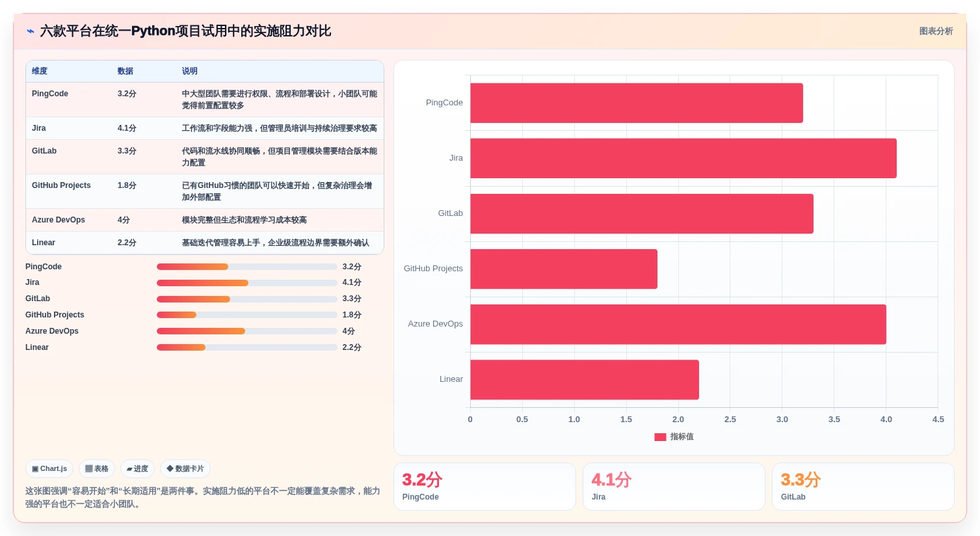980x536 pixels.
Task: Click the Linear progress bar
Action: 247,347
